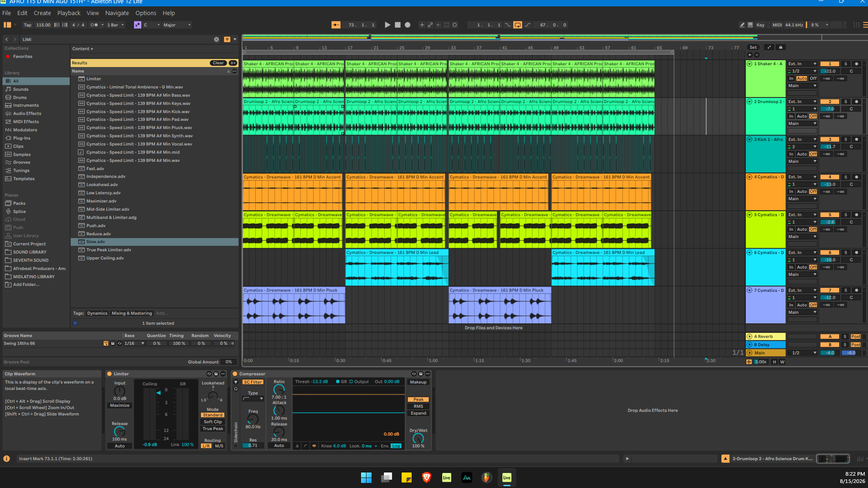Toggle the browser filter icon
The height and width of the screenshot is (488, 868).
tap(227, 40)
